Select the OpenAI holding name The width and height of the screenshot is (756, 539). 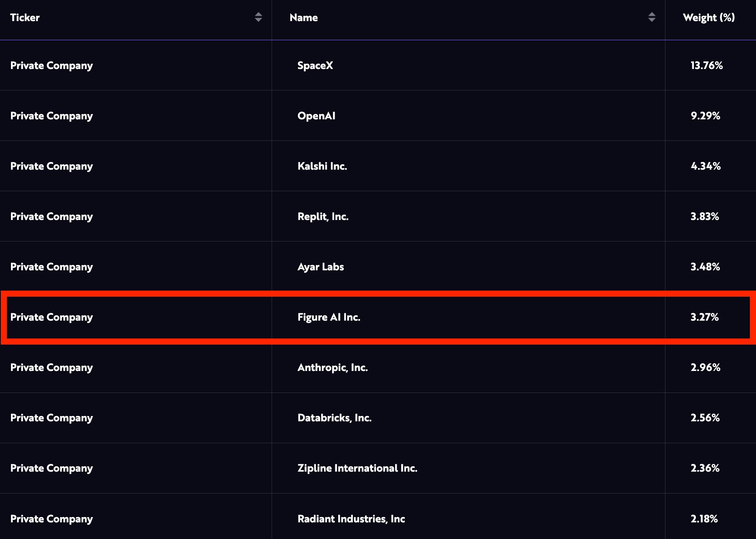316,116
